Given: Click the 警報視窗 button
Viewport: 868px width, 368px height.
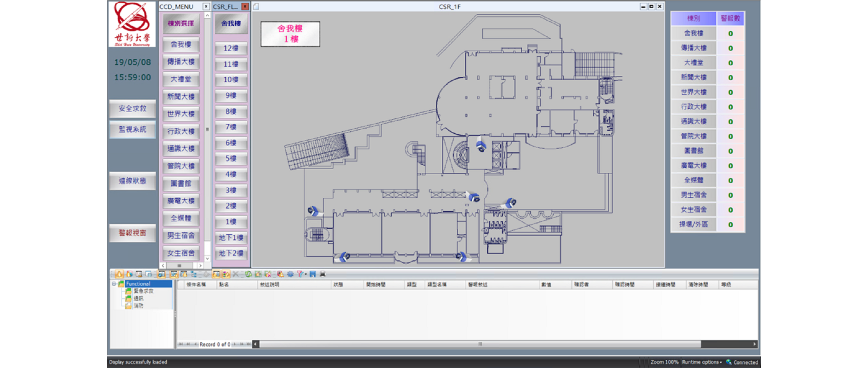Looking at the screenshot, I should click(x=133, y=233).
